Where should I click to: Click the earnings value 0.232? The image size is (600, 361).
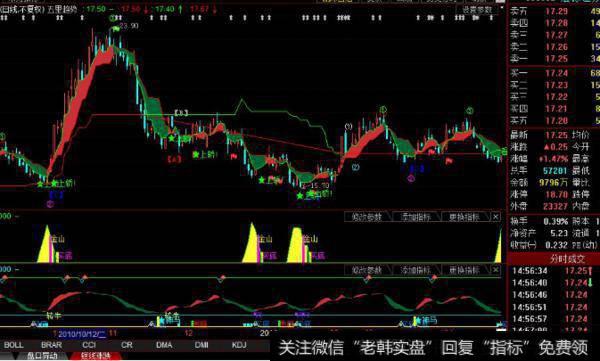pos(557,245)
